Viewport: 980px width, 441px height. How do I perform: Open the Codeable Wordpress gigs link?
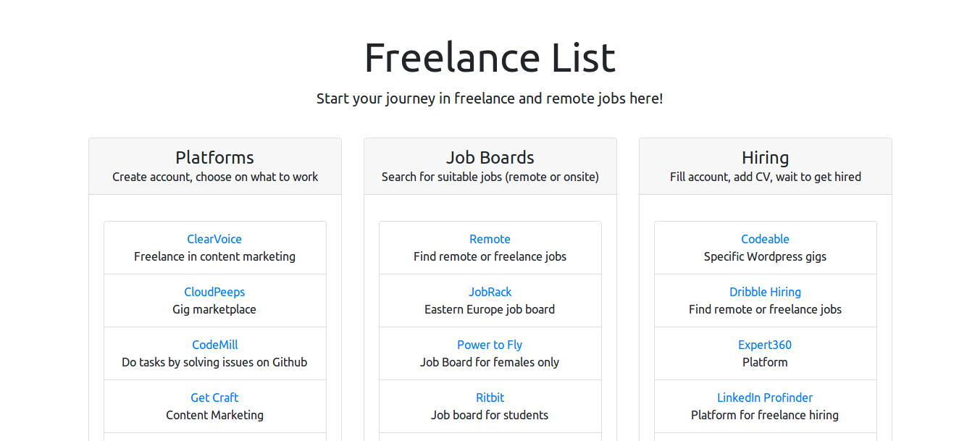[x=765, y=239]
